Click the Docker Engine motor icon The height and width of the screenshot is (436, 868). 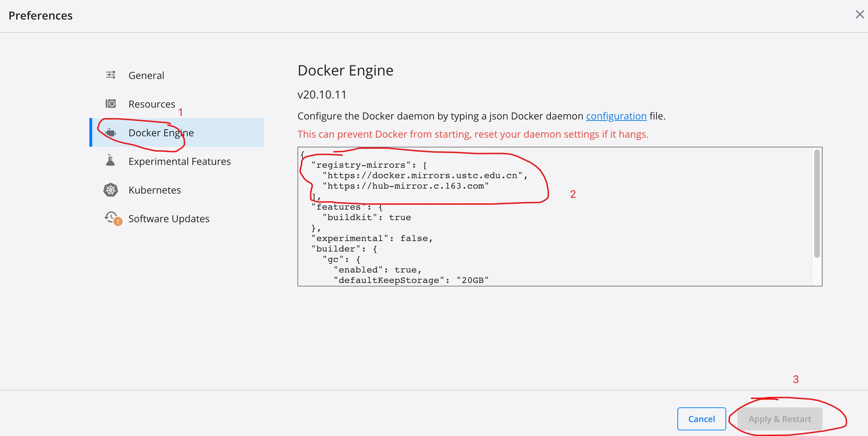tap(111, 133)
